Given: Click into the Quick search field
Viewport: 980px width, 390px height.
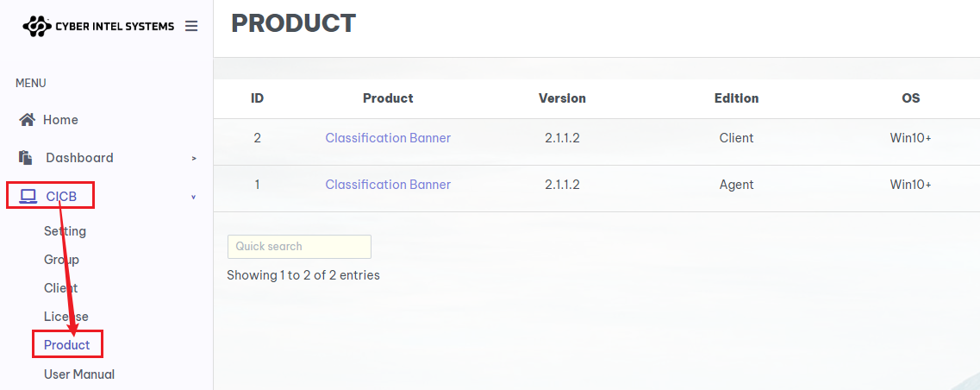Looking at the screenshot, I should coord(299,247).
